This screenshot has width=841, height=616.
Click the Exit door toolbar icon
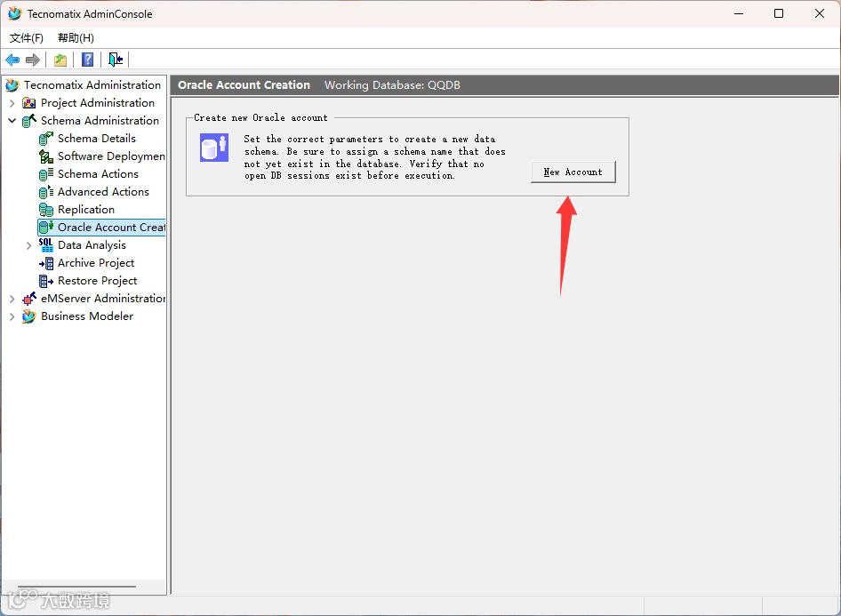(116, 60)
